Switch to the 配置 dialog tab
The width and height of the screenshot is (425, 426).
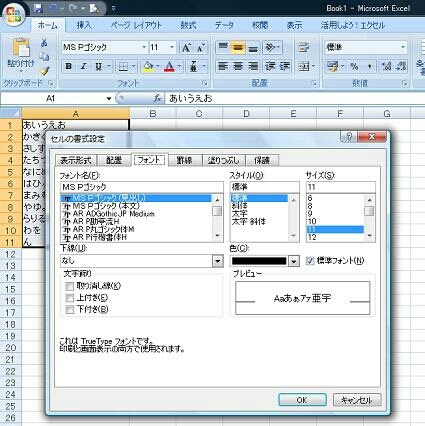(114, 161)
